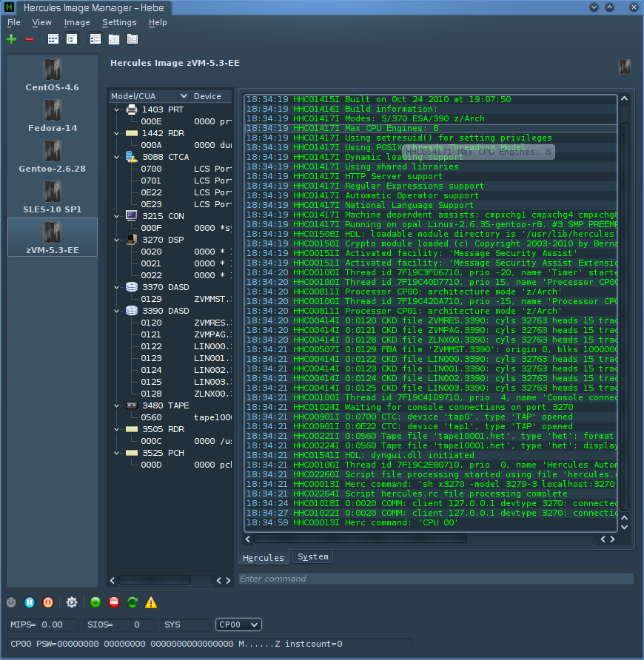The height and width of the screenshot is (660, 644).
Task: Click the mainframe icon beside the image title
Action: click(x=624, y=66)
